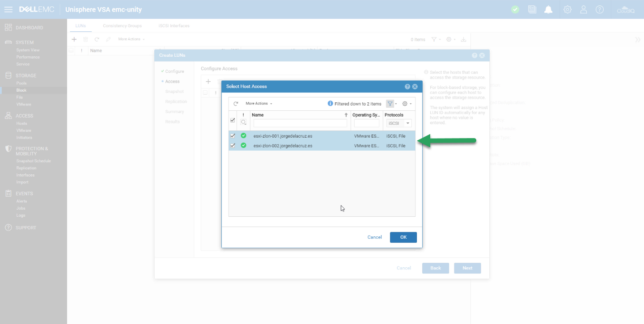This screenshot has height=324, width=644.
Task: Open Snapshot Schedule in sidebar
Action: tap(34, 161)
